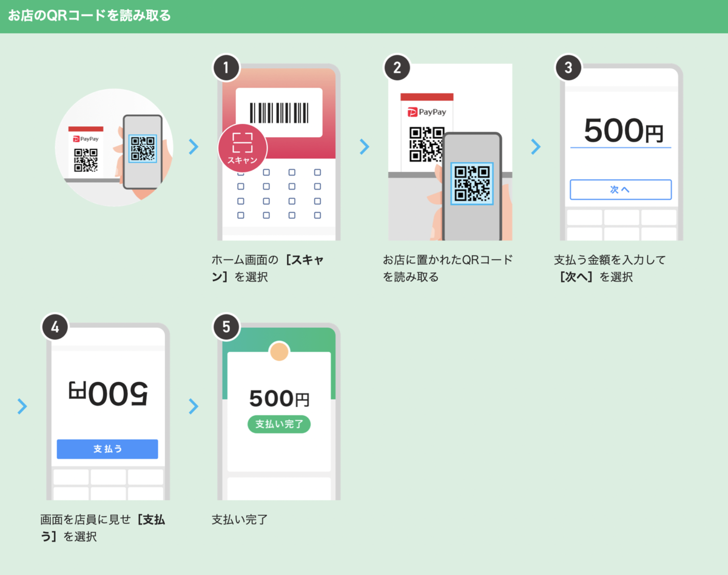The height and width of the screenshot is (575, 728).
Task: Click the 500円 amount field in step 3
Action: pos(621,131)
